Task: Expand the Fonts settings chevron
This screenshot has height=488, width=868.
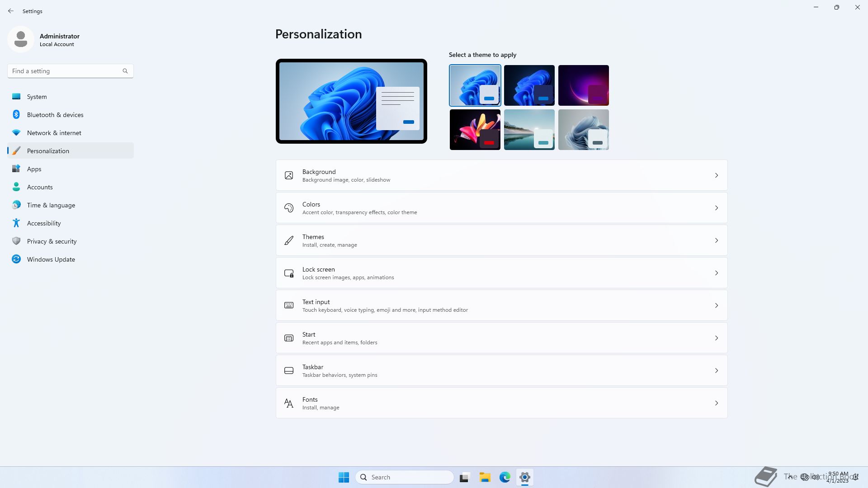Action: pyautogui.click(x=717, y=403)
